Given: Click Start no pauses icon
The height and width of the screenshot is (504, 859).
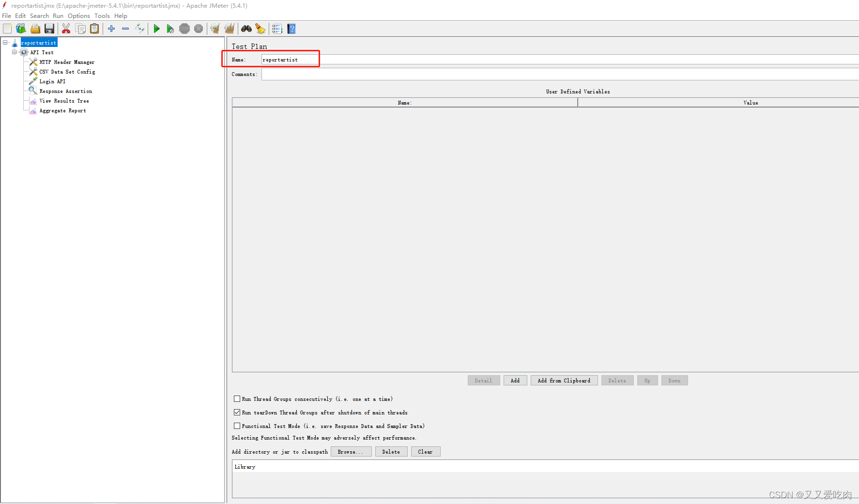Looking at the screenshot, I should click(x=170, y=29).
